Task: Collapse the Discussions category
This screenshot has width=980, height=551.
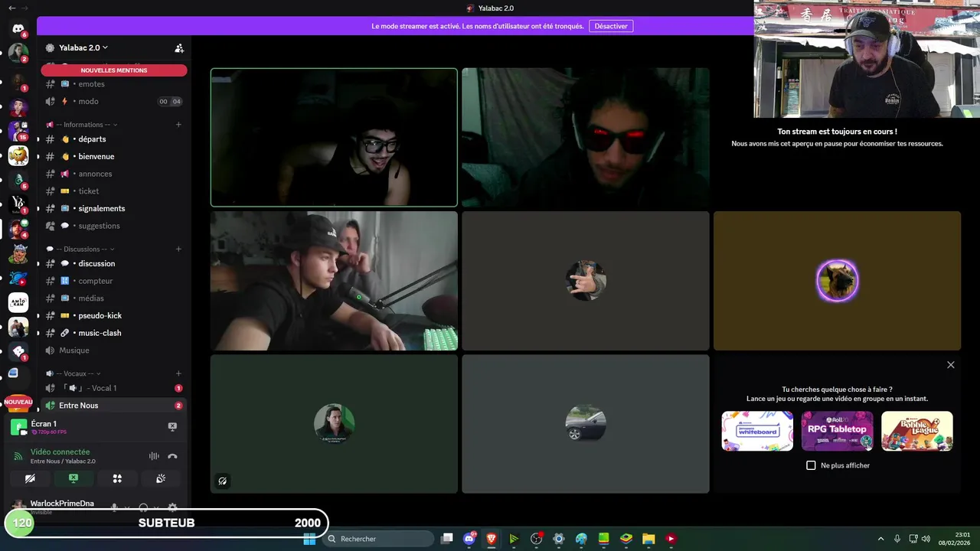Action: click(x=80, y=249)
